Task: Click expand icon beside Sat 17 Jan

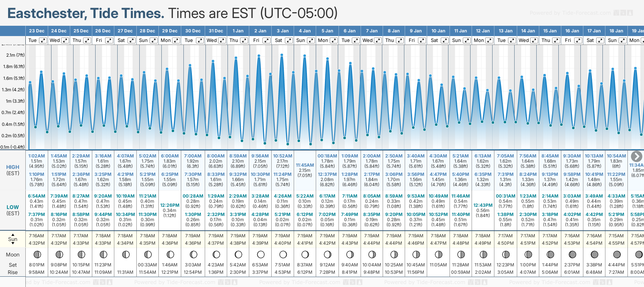Action: pyautogui.click(x=600, y=40)
